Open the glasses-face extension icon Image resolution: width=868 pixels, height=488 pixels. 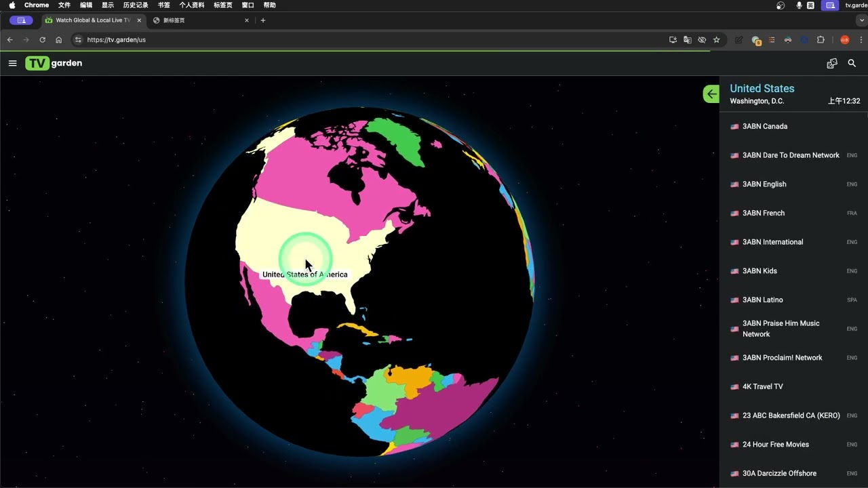click(x=788, y=40)
